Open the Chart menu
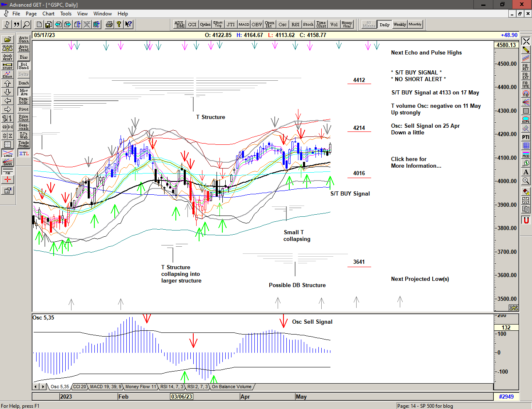 (48, 14)
